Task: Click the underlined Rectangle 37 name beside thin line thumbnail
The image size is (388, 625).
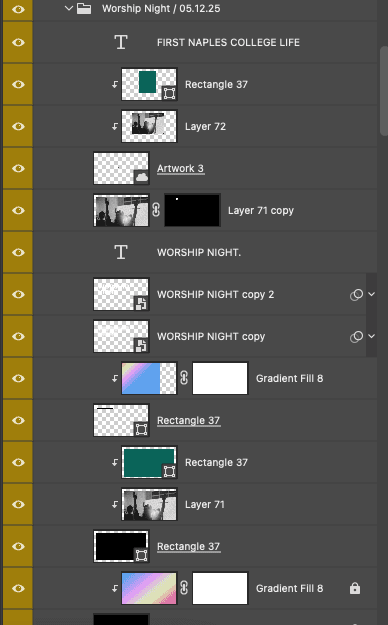Action: click(188, 421)
